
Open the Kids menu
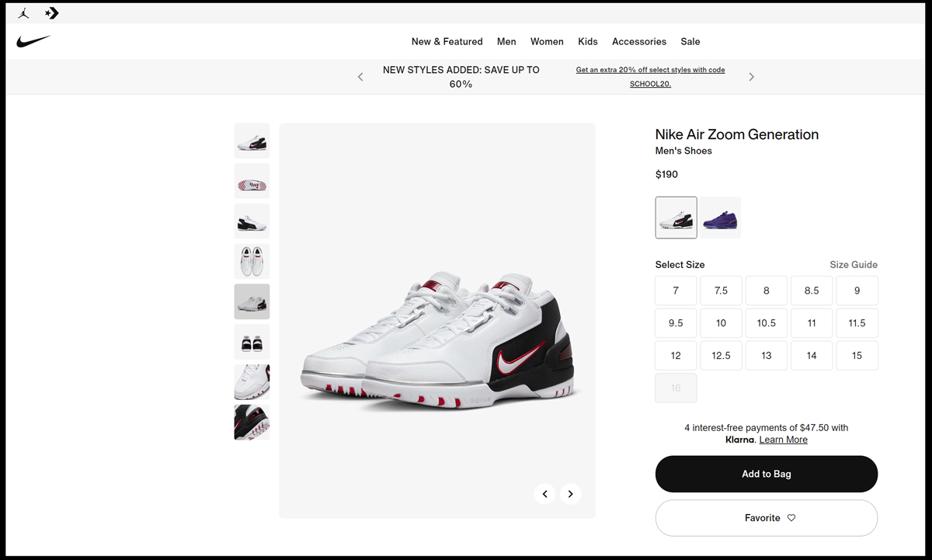click(x=588, y=42)
